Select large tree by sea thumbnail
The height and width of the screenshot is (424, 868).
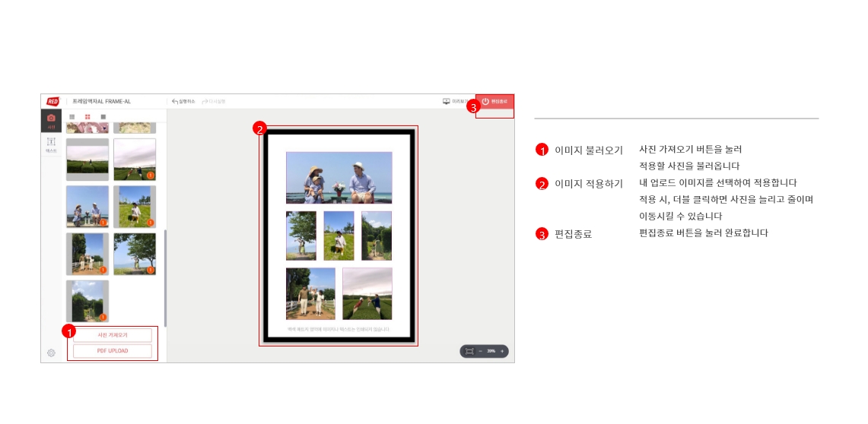click(x=135, y=254)
